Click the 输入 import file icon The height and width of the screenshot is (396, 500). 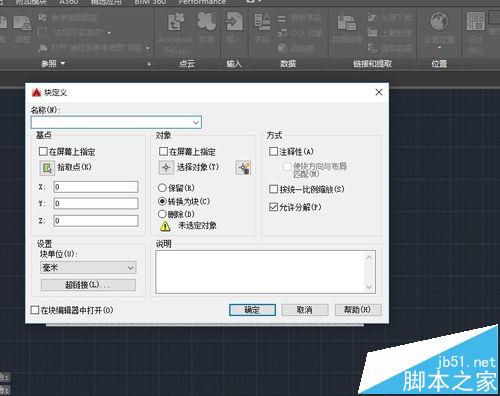pos(234,21)
